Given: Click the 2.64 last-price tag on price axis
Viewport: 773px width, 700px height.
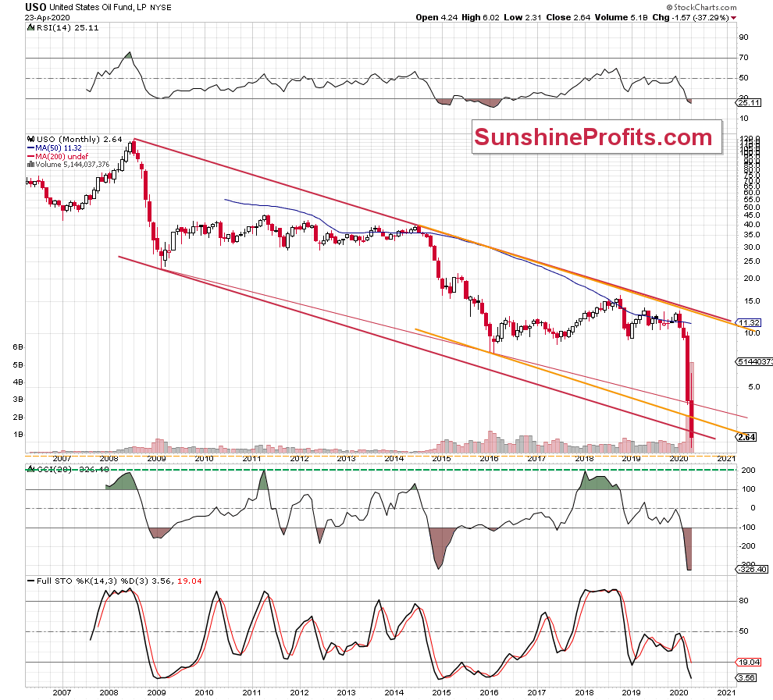Looking at the screenshot, I should (x=747, y=437).
